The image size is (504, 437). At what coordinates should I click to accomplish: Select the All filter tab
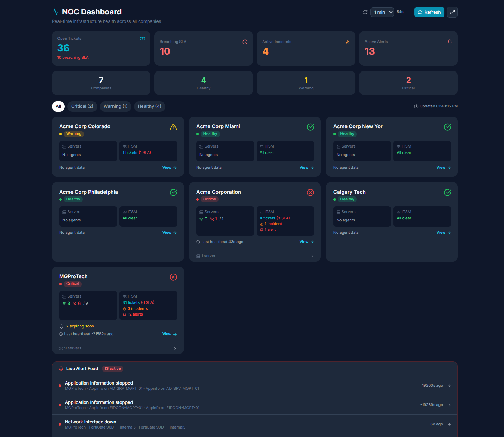point(58,106)
